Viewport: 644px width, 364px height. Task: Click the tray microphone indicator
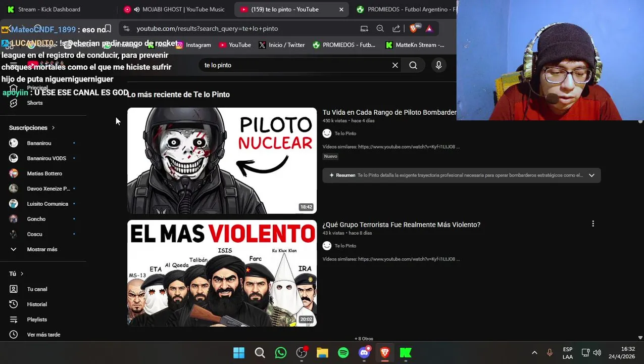click(x=550, y=353)
